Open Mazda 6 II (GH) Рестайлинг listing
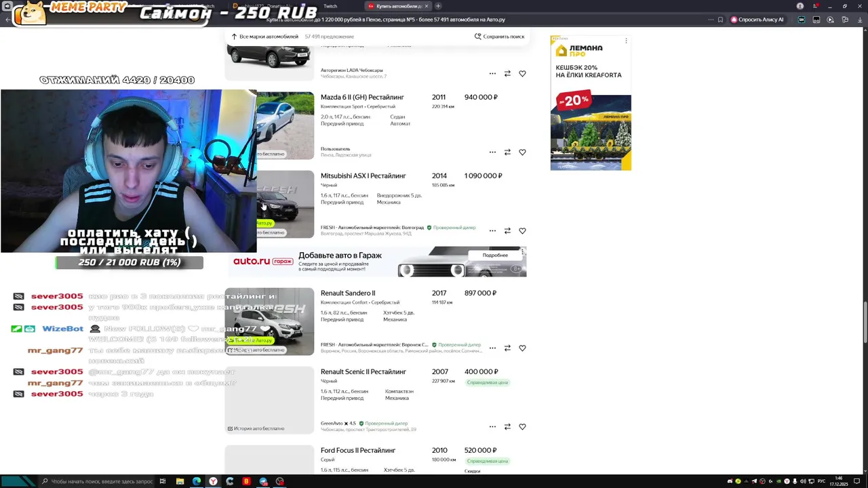This screenshot has height=488, width=868. click(x=362, y=97)
